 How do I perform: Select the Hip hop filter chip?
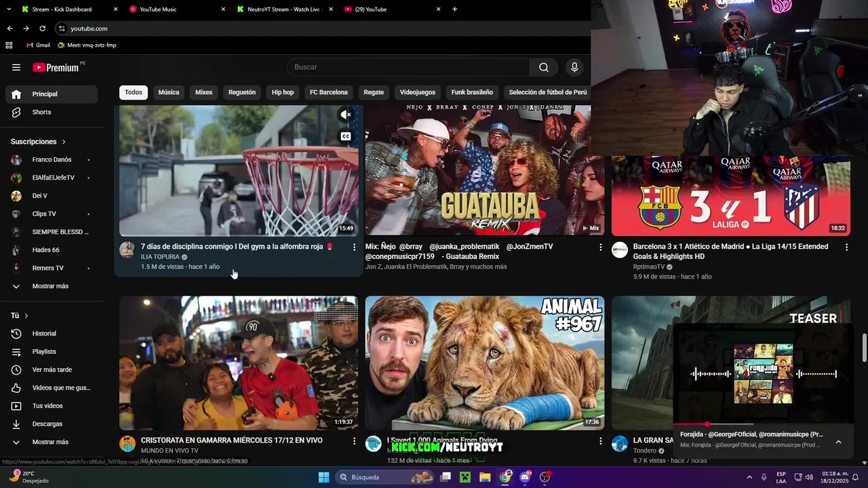tap(283, 92)
